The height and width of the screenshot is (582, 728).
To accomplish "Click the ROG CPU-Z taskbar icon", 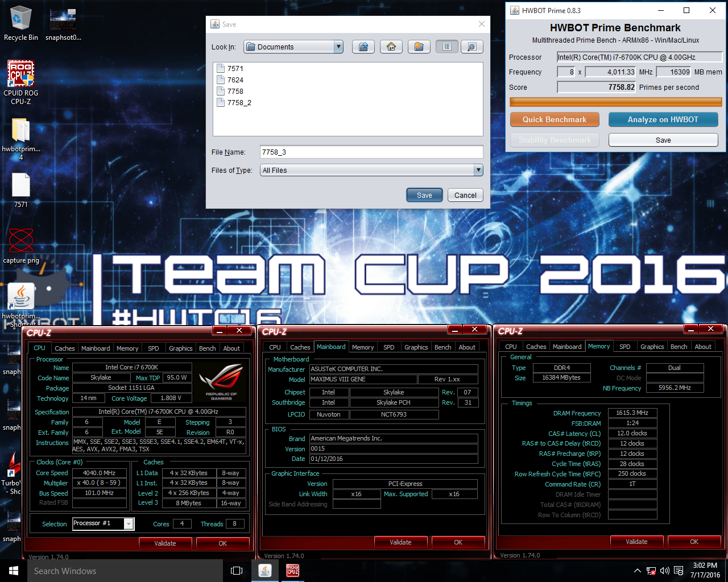I will [293, 571].
